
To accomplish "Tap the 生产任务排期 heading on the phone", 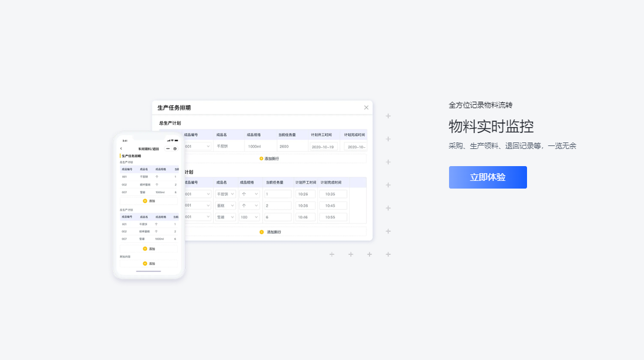I will 131,156.
